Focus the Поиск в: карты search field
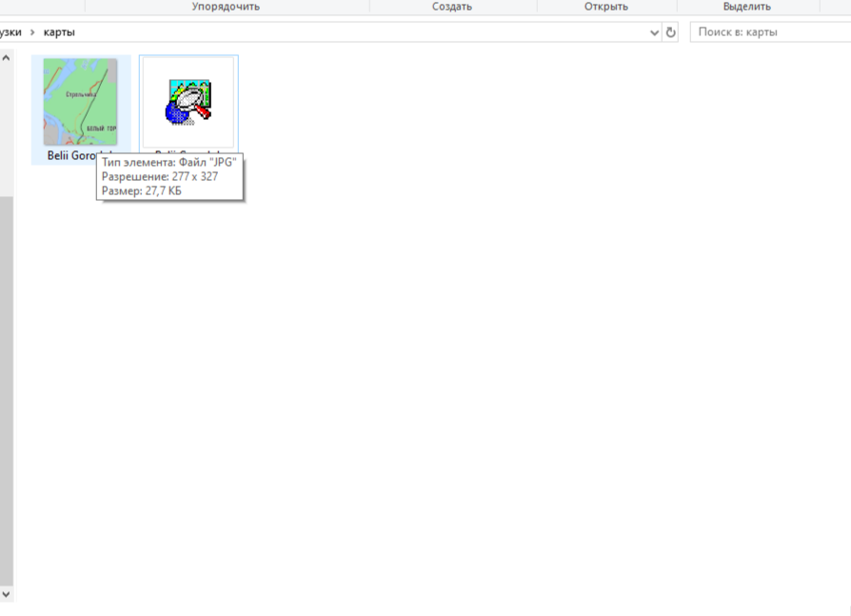851x616 pixels. click(x=771, y=32)
